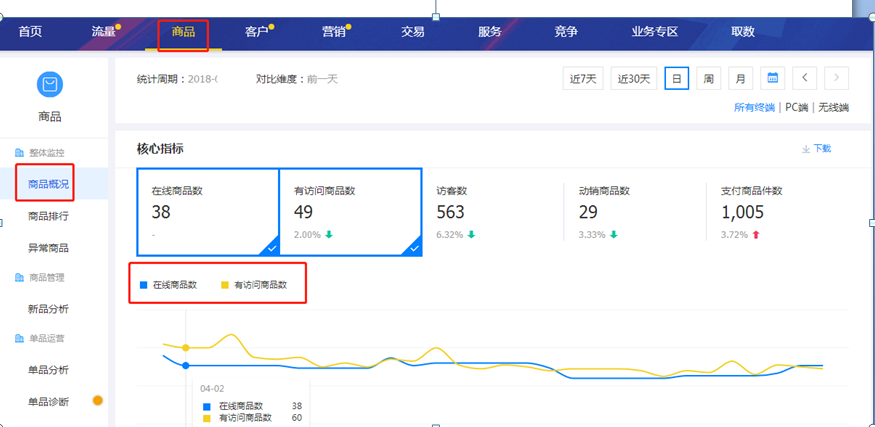Click the 下载 download icon
This screenshot has width=875, height=427.
[806, 149]
